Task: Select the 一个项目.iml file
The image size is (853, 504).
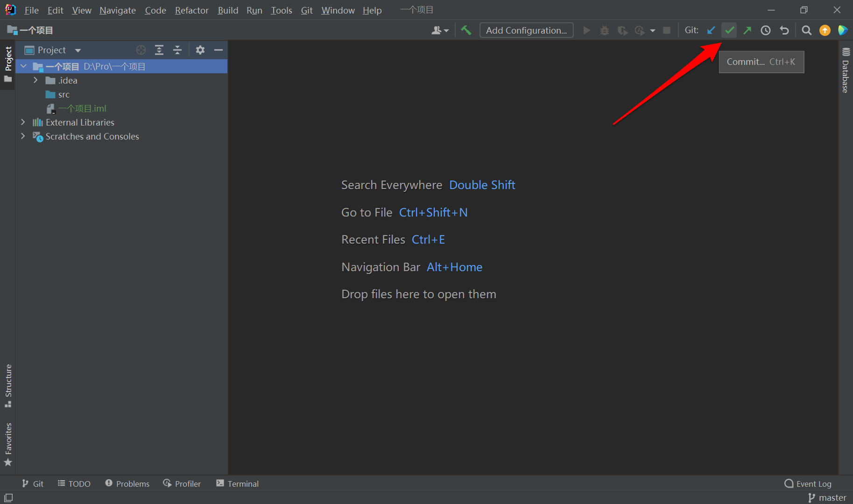Action: pyautogui.click(x=77, y=109)
